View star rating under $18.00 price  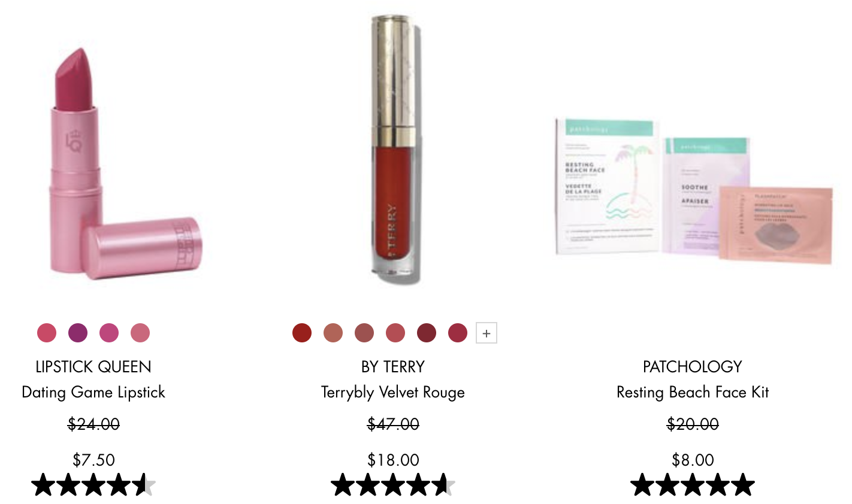tap(393, 485)
